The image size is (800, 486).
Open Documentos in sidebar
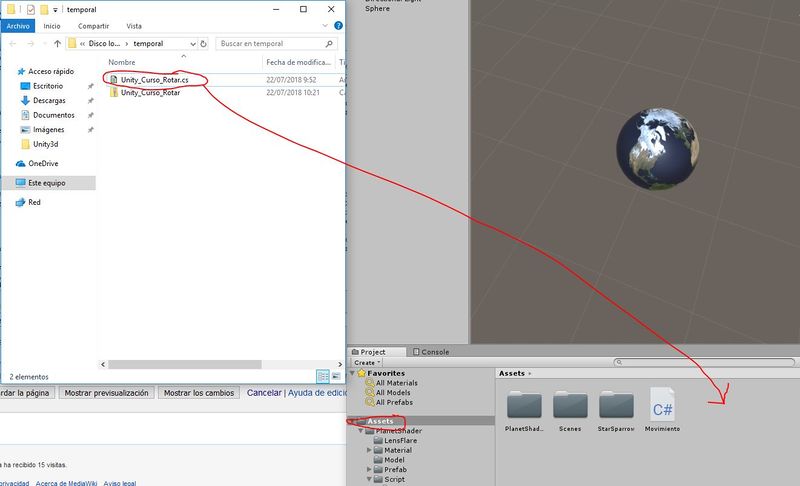(x=54, y=115)
